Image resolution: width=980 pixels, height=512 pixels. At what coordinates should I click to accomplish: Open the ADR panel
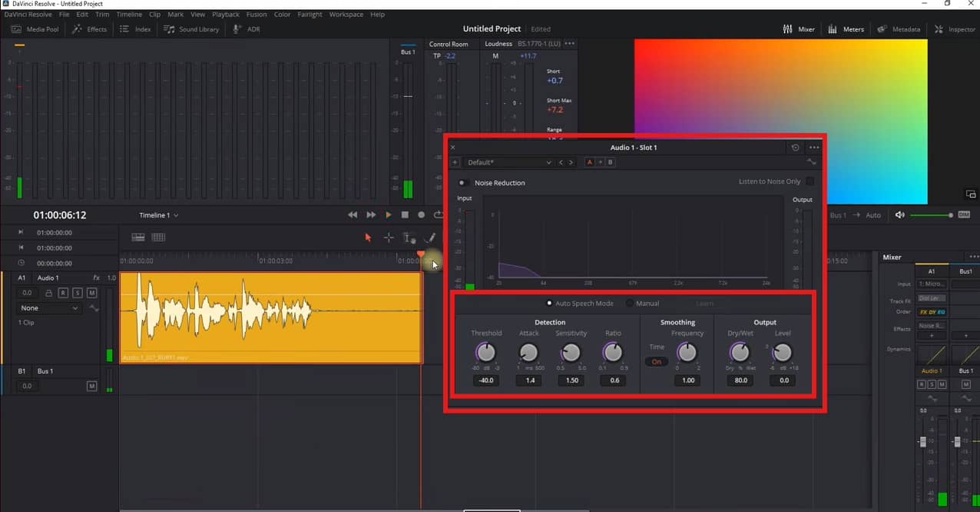point(247,29)
